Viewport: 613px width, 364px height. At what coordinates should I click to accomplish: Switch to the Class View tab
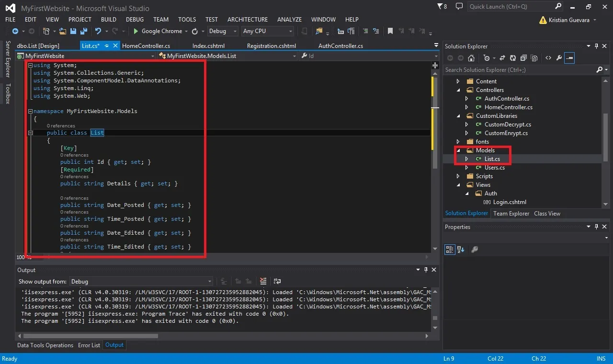(547, 214)
